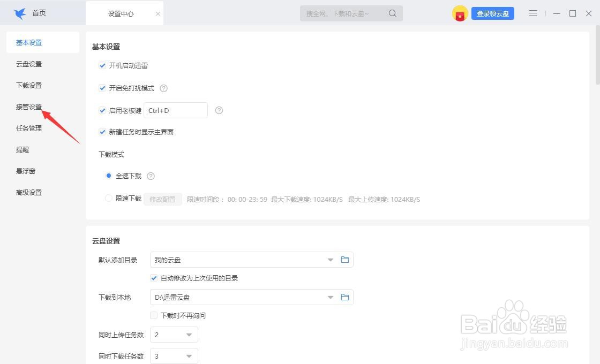Viewport: 600px width, 364px height.
Task: Toggle 启用老板键 checkbox
Action: point(102,110)
